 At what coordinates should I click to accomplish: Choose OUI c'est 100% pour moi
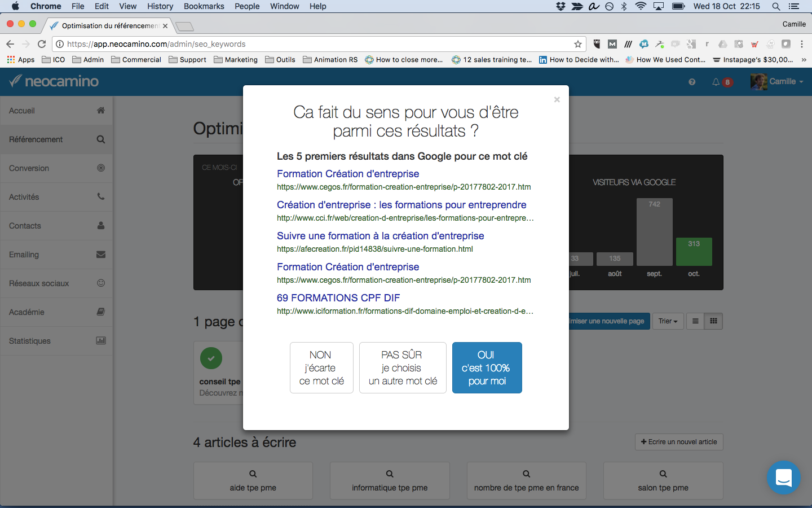(487, 367)
